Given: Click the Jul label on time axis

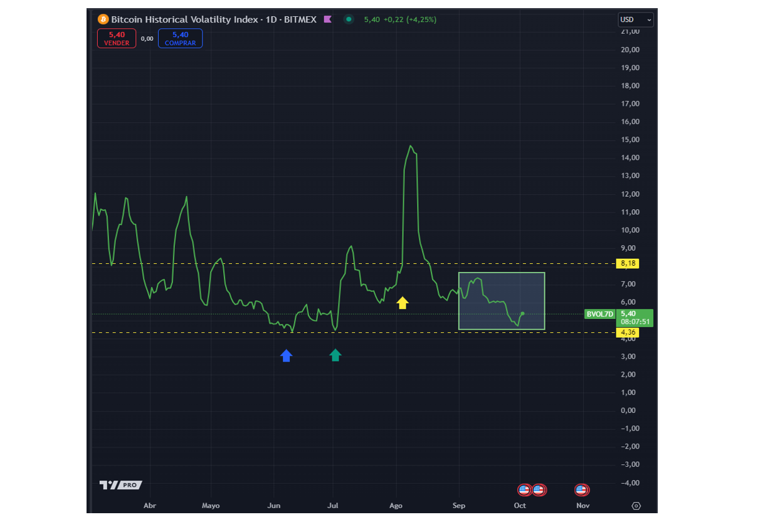Looking at the screenshot, I should (x=333, y=506).
